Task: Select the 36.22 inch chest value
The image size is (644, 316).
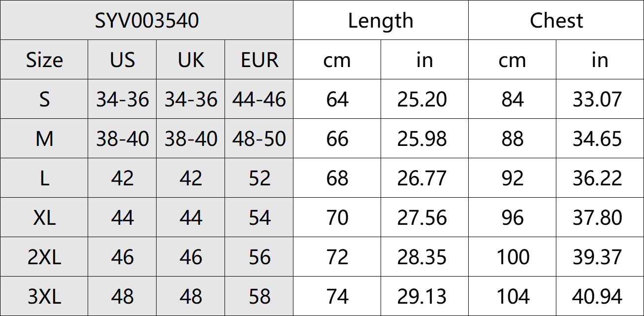Action: (597, 178)
